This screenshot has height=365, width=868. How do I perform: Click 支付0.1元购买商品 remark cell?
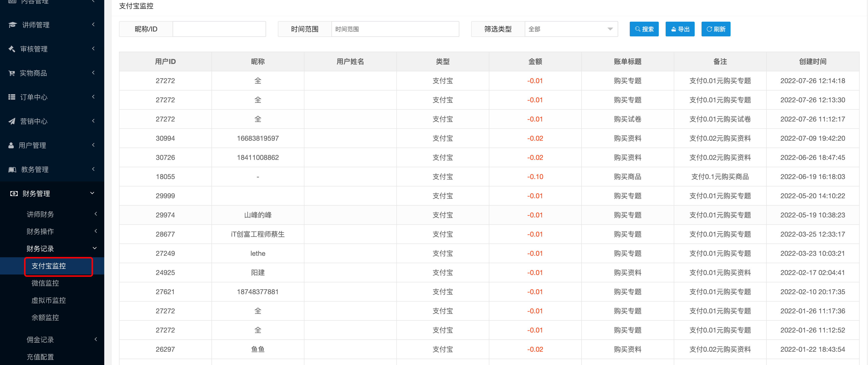pos(720,177)
